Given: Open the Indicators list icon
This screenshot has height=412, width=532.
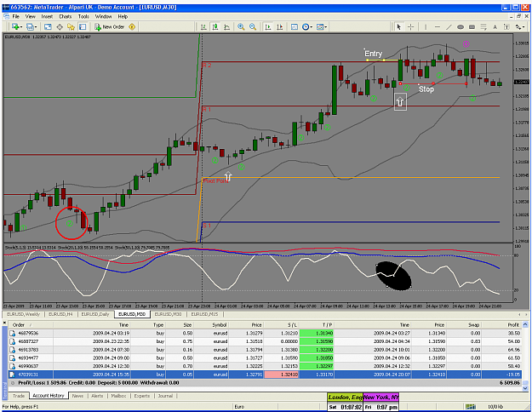Looking at the screenshot, I should pos(295,26).
